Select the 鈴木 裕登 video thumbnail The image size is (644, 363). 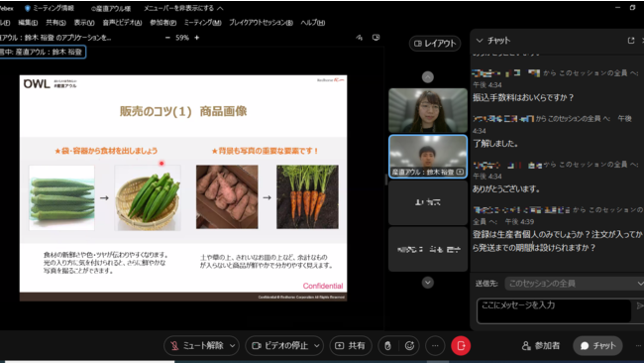(428, 157)
